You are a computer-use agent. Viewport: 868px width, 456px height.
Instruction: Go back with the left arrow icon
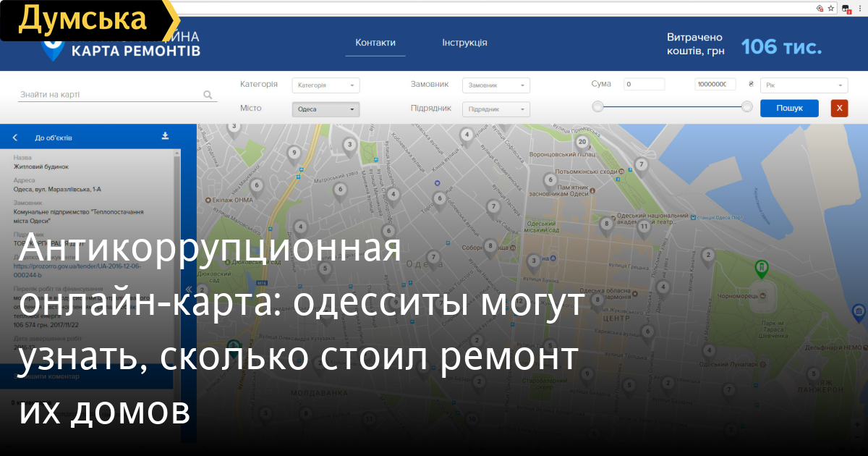coord(15,138)
